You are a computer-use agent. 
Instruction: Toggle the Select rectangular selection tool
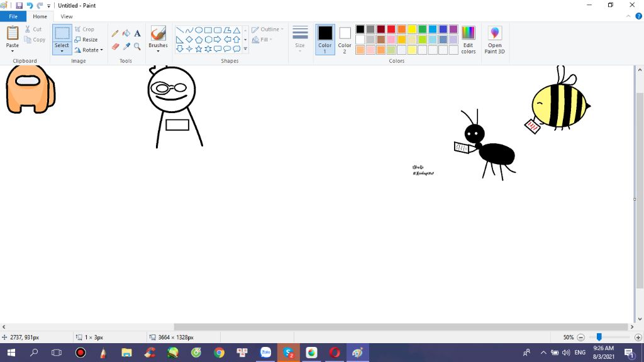coord(62,33)
